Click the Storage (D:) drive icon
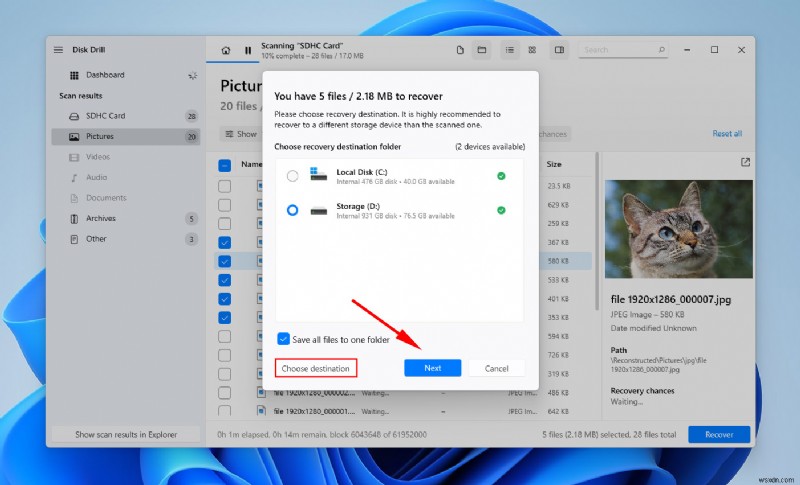The image size is (800, 485). pyautogui.click(x=318, y=211)
